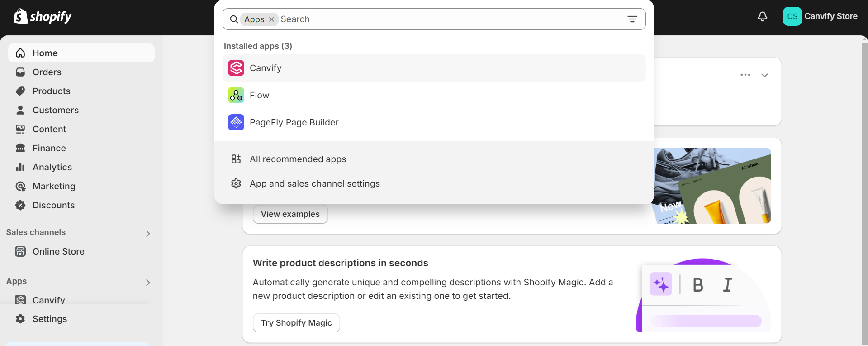Open Settings in sidebar

pyautogui.click(x=81, y=319)
